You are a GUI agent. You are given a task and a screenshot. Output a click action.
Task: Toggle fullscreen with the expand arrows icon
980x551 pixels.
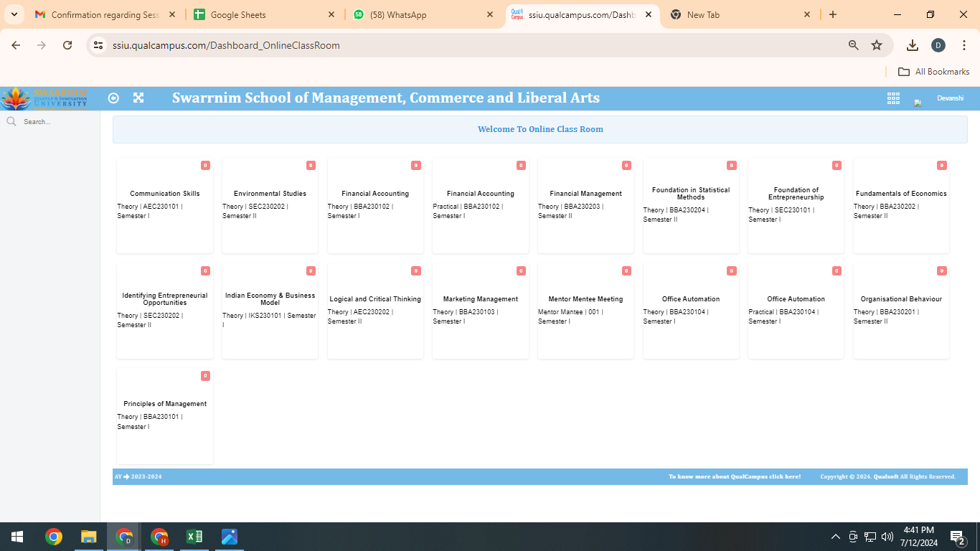coord(138,98)
